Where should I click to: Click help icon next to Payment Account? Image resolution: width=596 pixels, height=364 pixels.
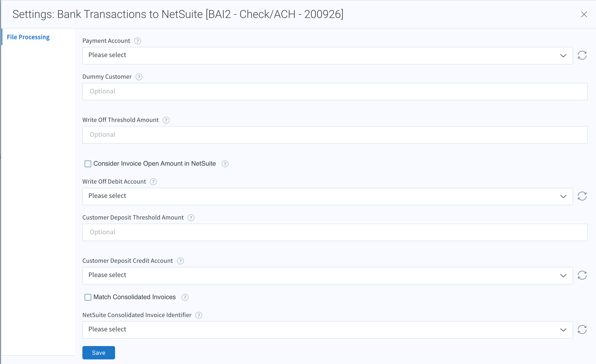(x=137, y=41)
